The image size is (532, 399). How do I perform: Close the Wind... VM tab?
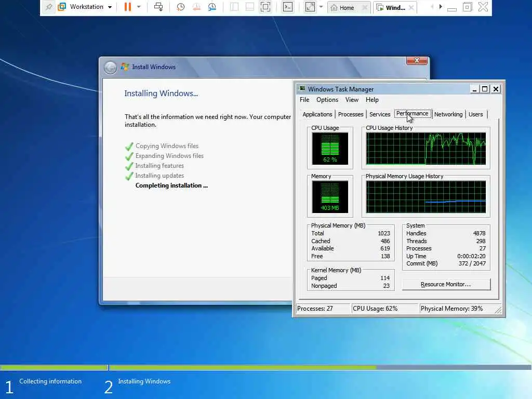(411, 7)
